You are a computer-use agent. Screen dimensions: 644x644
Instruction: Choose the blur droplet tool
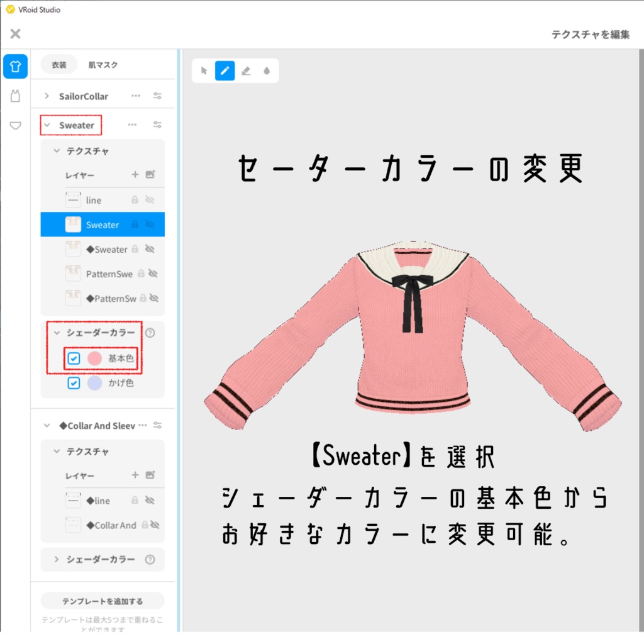[266, 71]
